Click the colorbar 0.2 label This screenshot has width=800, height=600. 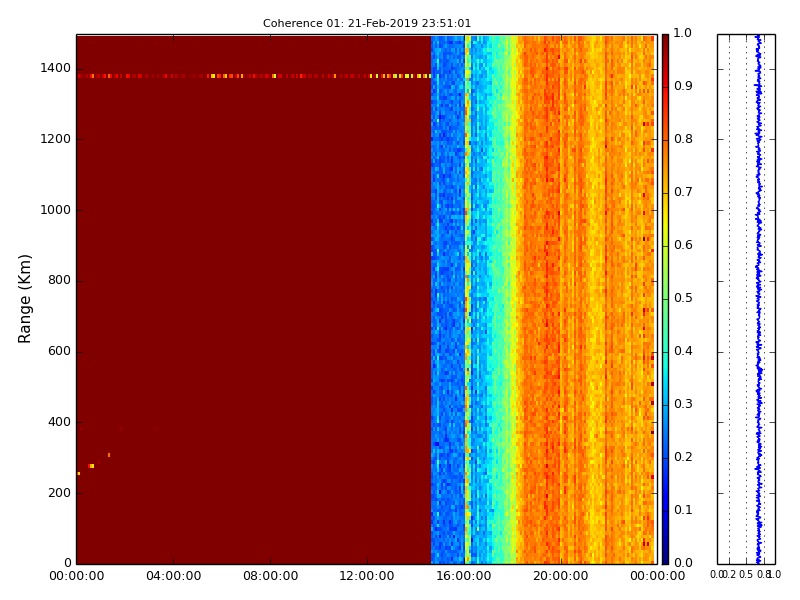pyautogui.click(x=683, y=457)
